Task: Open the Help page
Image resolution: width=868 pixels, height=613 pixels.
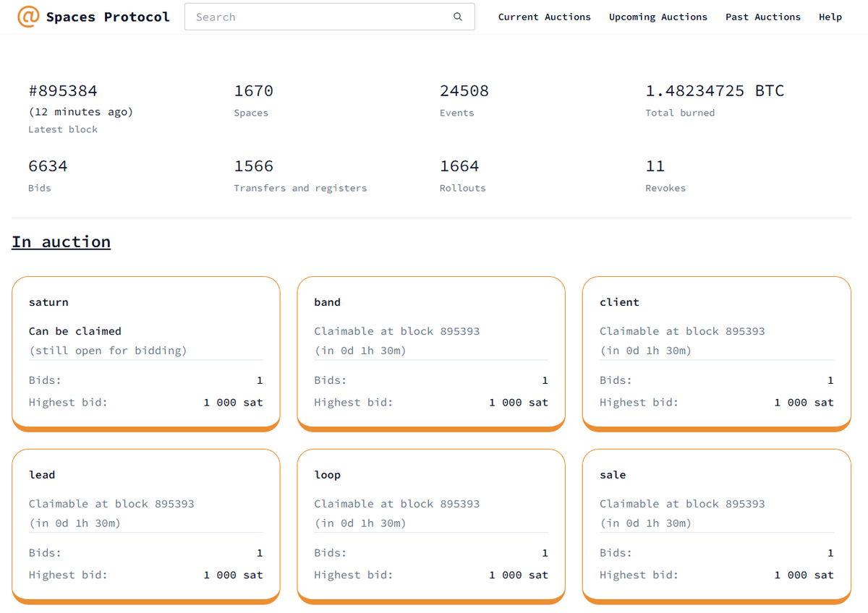Action: tap(830, 17)
